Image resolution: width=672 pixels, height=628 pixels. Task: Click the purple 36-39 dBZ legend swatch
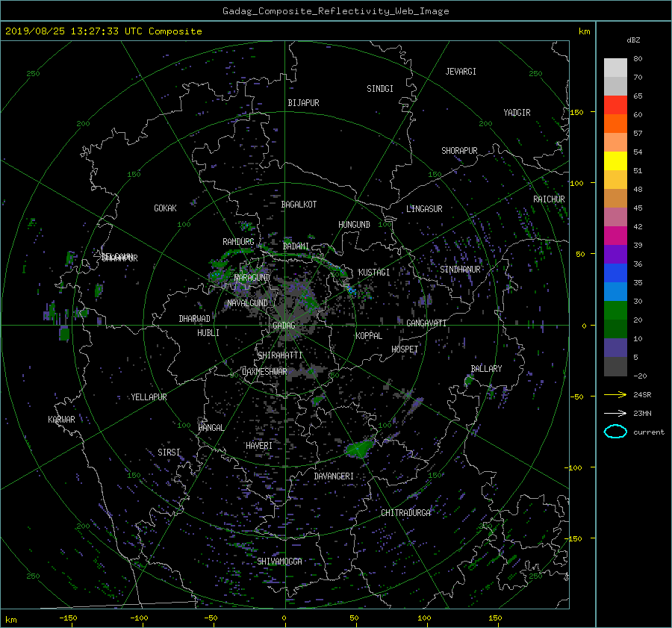[615, 254]
